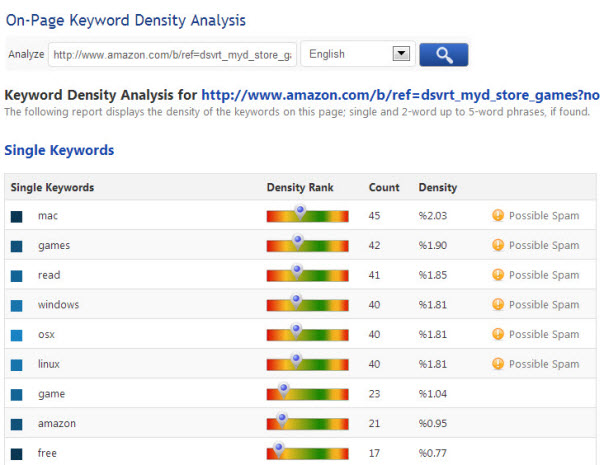600x465 pixels.
Task: Click the Possible Spam warning icon for games
Action: pos(497,245)
